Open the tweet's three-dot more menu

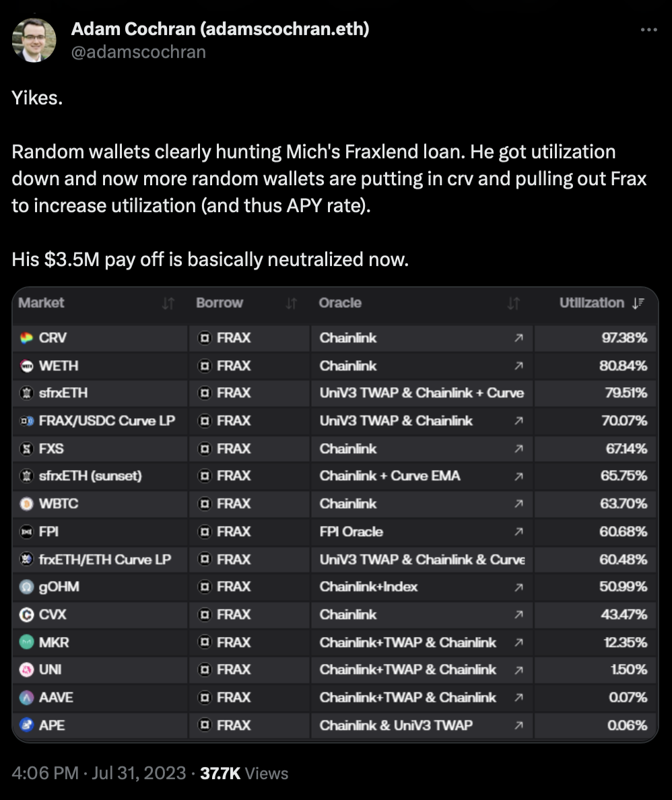click(648, 30)
